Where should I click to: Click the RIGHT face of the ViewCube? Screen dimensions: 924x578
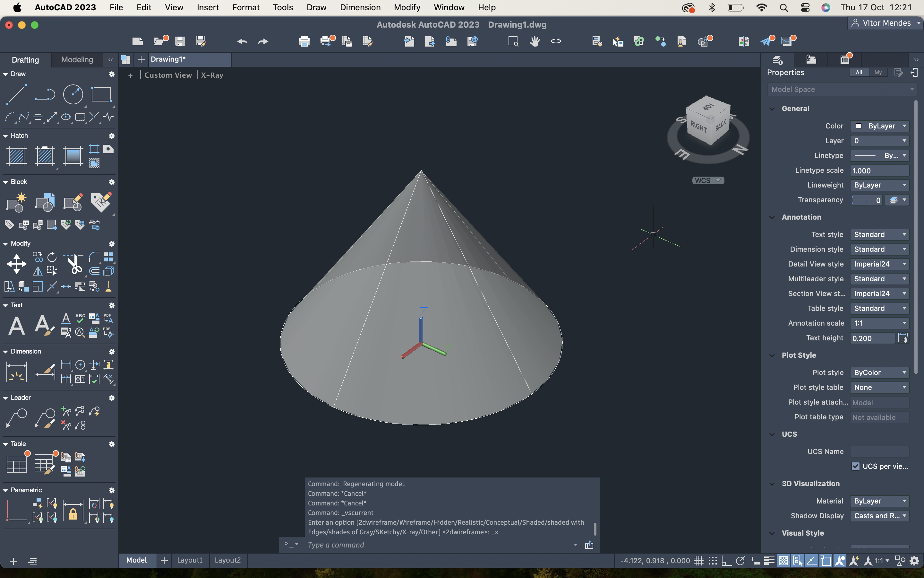click(699, 127)
